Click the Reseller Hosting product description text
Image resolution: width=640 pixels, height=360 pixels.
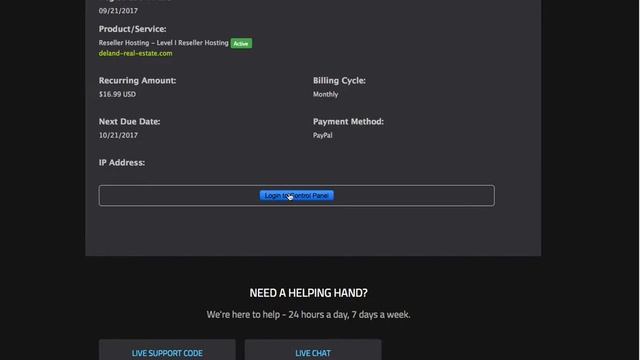164,43
